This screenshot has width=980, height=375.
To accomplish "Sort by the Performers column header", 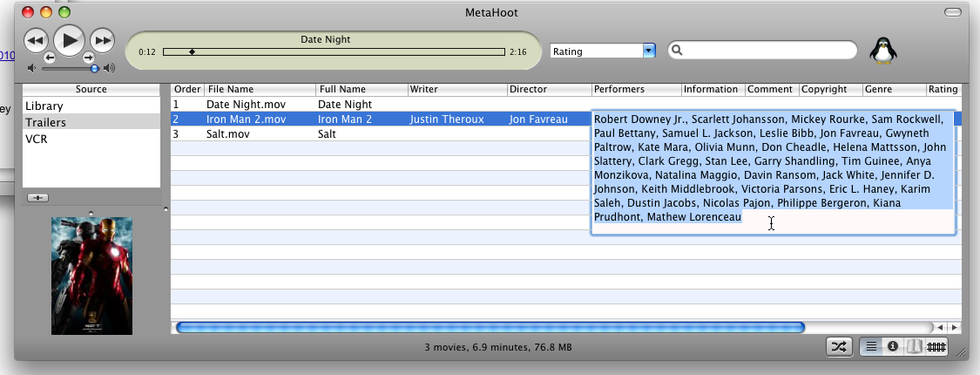I will coord(636,90).
